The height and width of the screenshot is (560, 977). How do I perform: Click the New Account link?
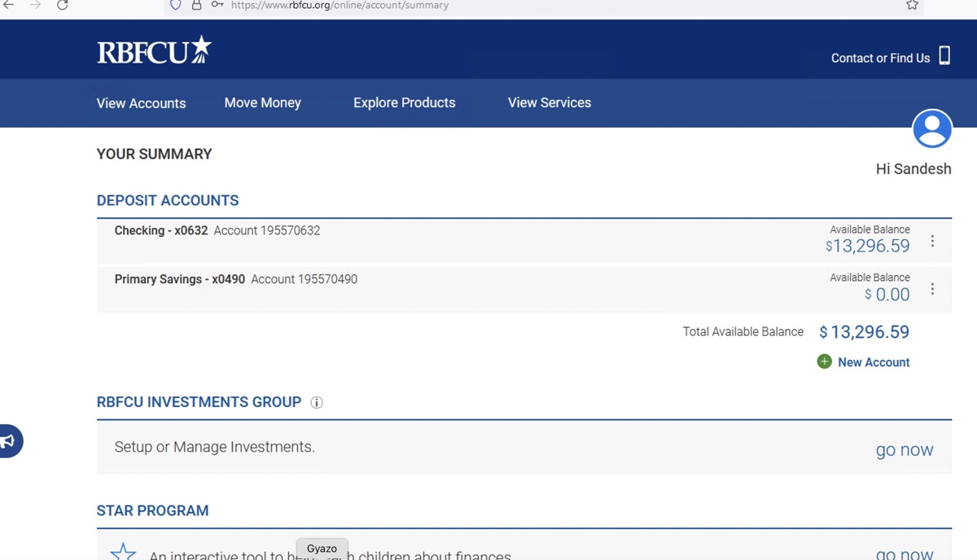(874, 362)
